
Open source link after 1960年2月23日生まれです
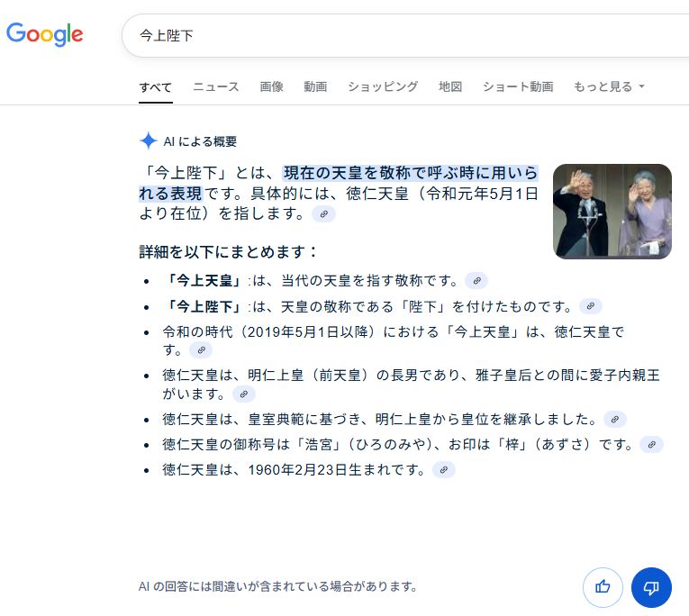coord(444,470)
